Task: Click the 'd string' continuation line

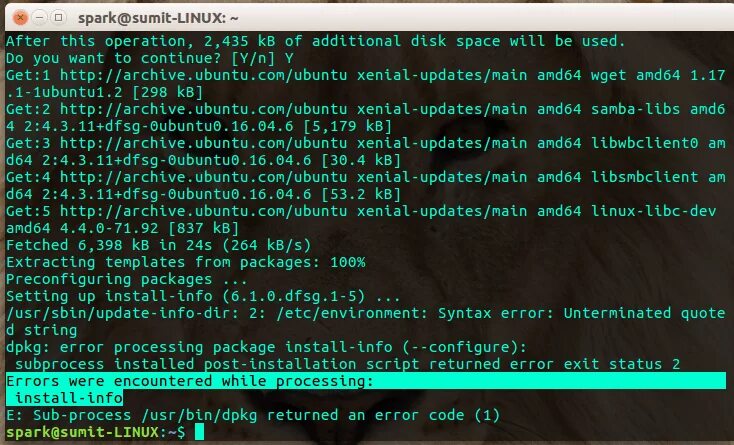Action: point(41,330)
